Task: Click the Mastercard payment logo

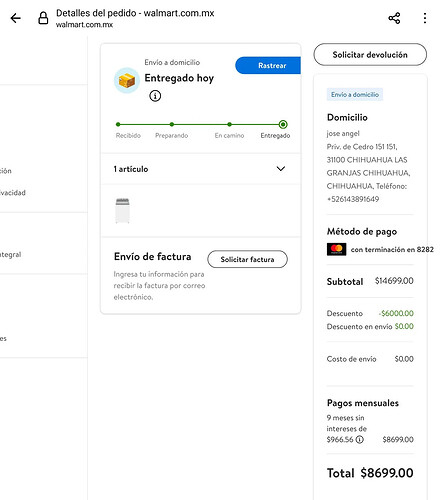Action: [x=336, y=249]
